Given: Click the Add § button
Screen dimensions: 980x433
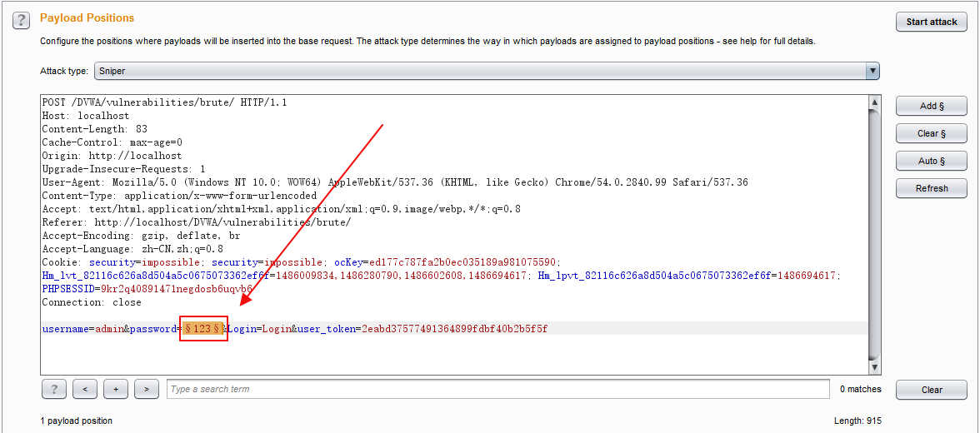Looking at the screenshot, I should (932, 107).
